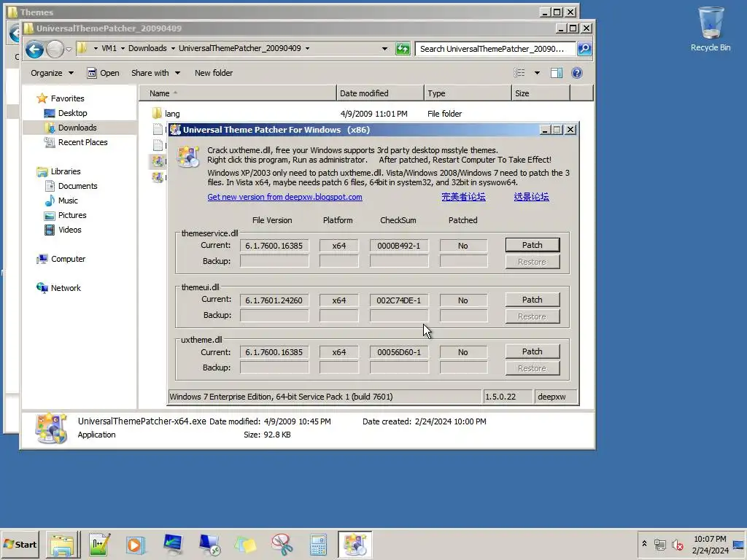Expand the VM1 breadcrumb arrow
This screenshot has height=560, width=747.
123,49
